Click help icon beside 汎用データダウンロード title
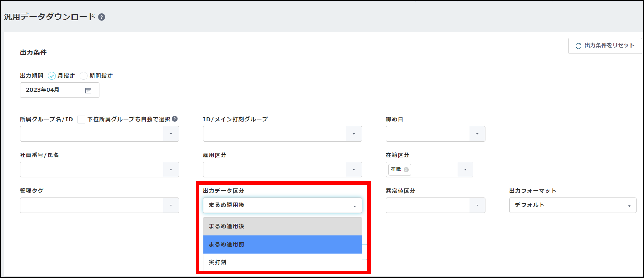 tap(101, 17)
